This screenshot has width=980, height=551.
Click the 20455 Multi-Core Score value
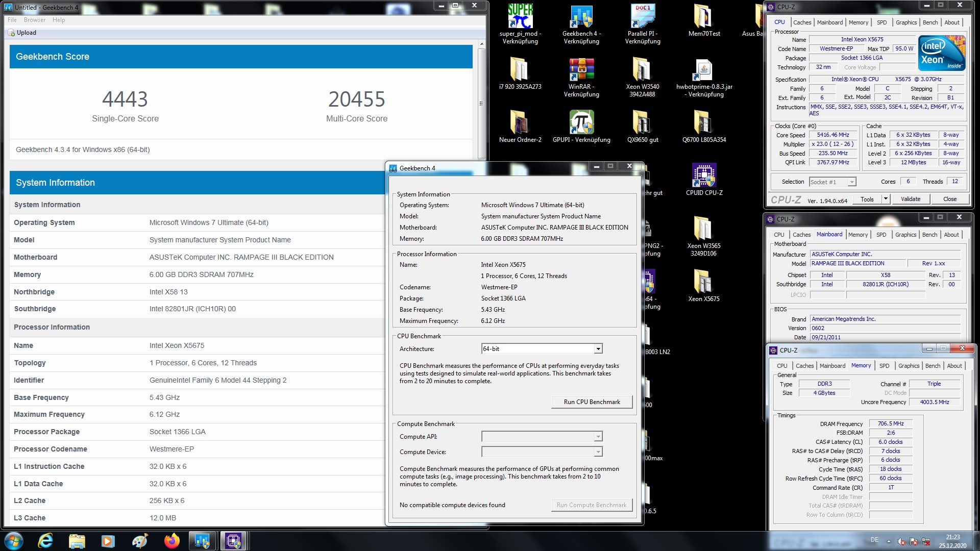357,99
